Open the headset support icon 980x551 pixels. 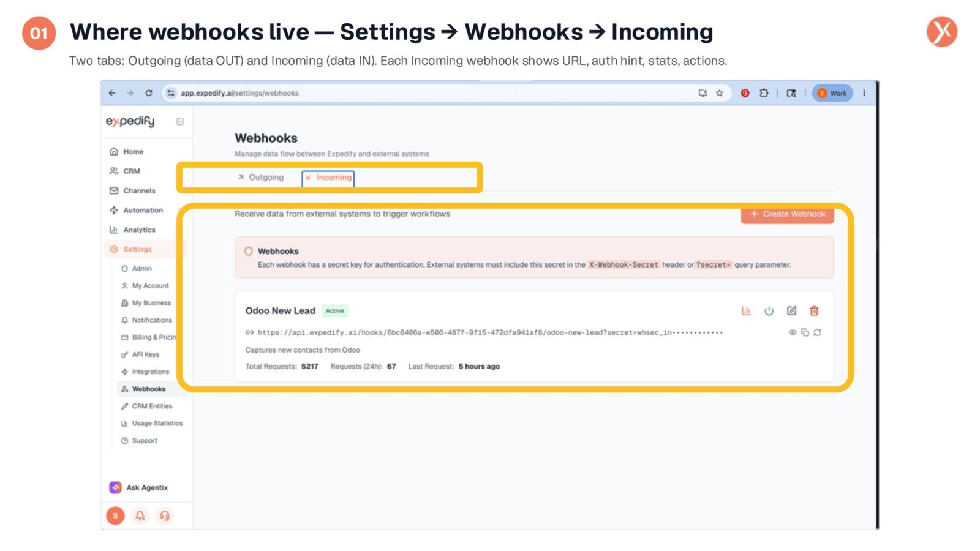(165, 515)
